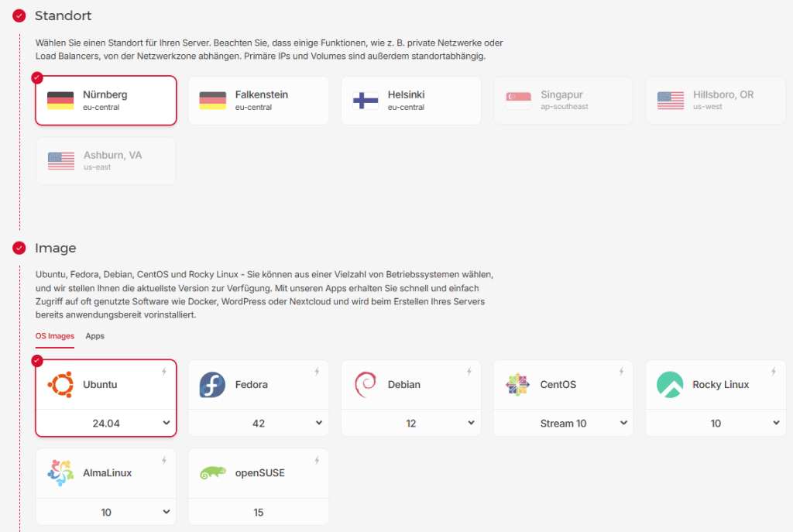This screenshot has height=532, width=793.
Task: Choose the Hillsboro, OR location
Action: (715, 101)
